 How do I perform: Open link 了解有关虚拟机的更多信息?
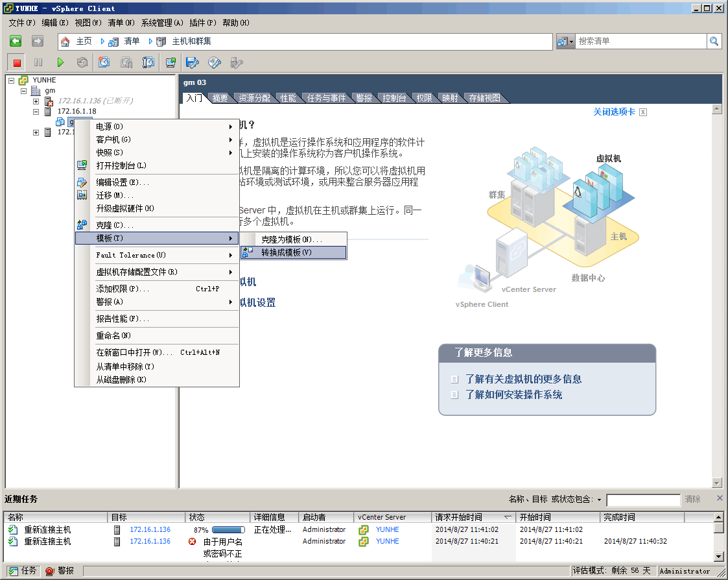tap(523, 380)
